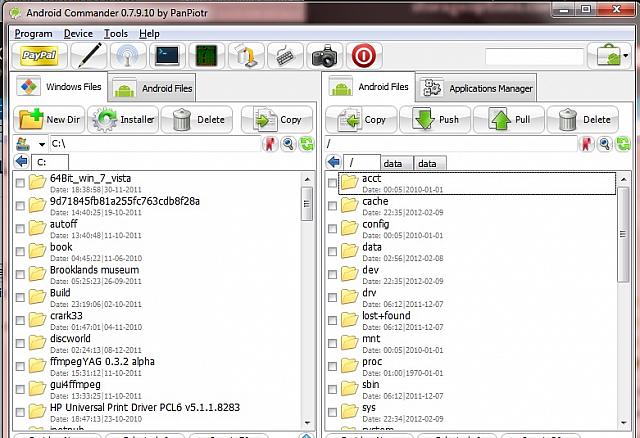Click the Pull button
This screenshot has height=438, width=640.
pos(512,120)
